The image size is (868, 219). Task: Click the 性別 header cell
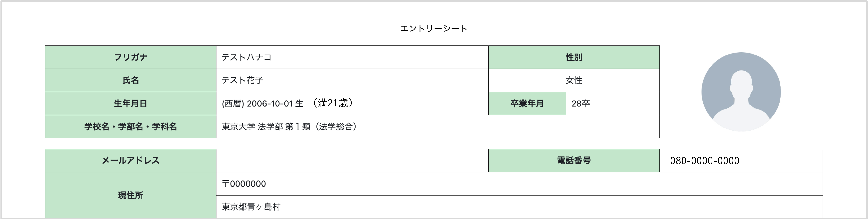pyautogui.click(x=574, y=57)
